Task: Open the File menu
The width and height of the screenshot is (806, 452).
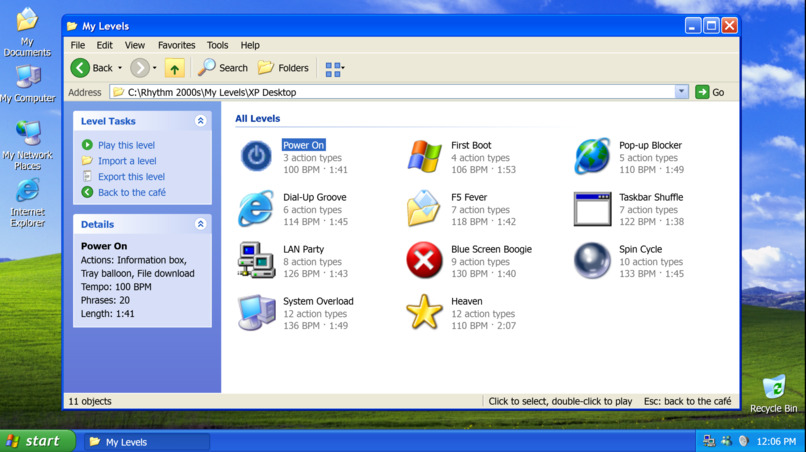Action: pos(78,45)
